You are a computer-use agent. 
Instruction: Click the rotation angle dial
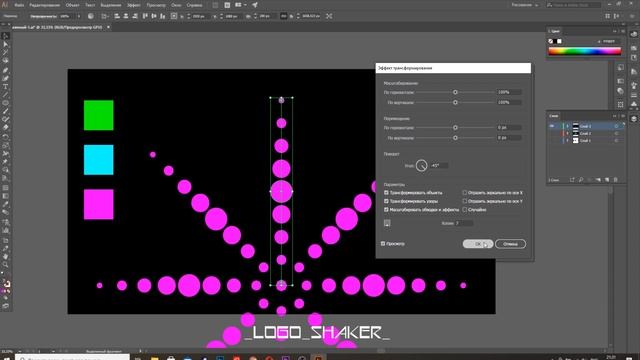tap(422, 166)
